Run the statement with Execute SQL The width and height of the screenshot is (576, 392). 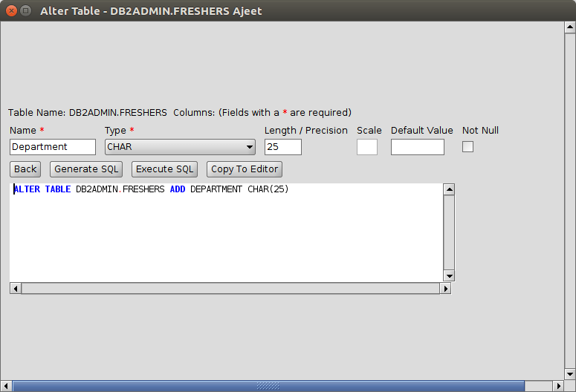pyautogui.click(x=165, y=169)
